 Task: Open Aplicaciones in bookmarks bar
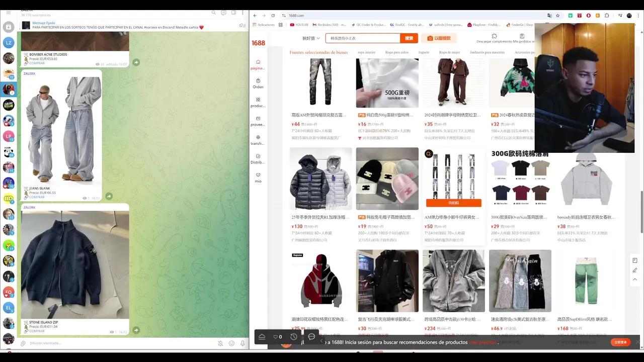click(x=264, y=25)
